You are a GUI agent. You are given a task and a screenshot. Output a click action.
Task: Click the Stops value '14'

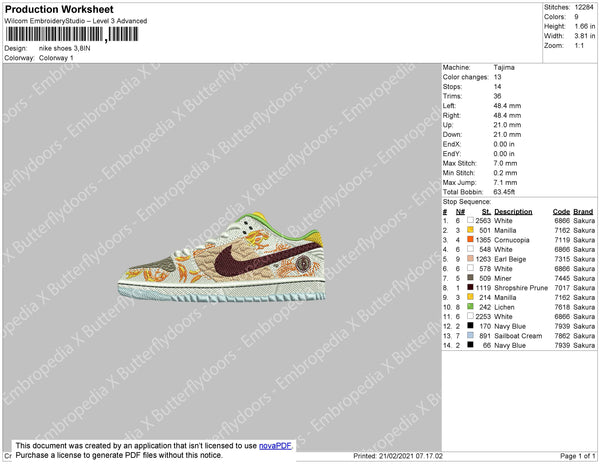pyautogui.click(x=497, y=86)
